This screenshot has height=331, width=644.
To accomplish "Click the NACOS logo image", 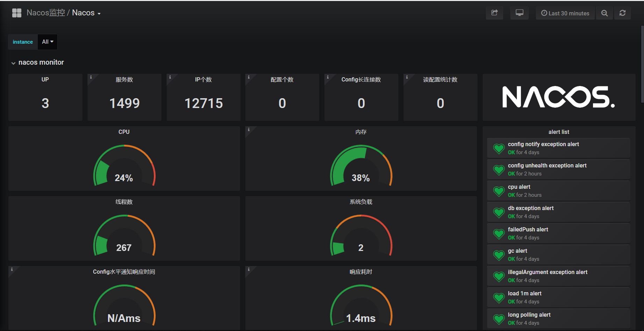I will [559, 97].
